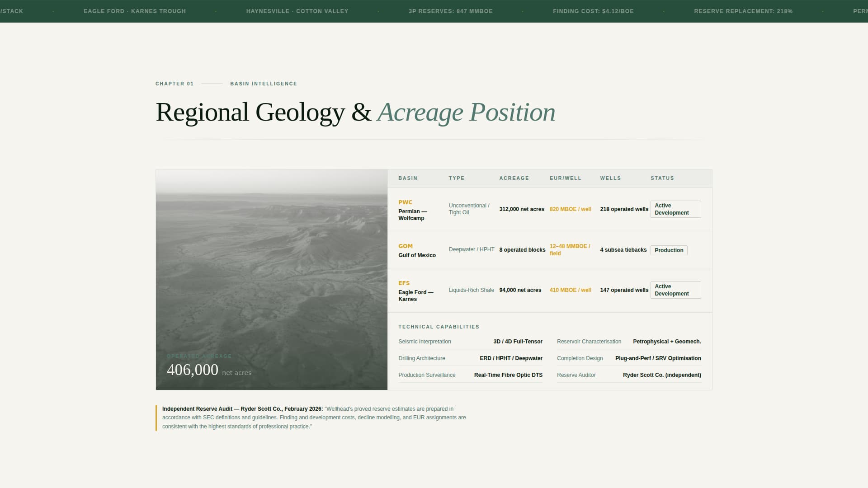
Task: Click the ERD / HPHT / Deepwater value
Action: (x=511, y=358)
